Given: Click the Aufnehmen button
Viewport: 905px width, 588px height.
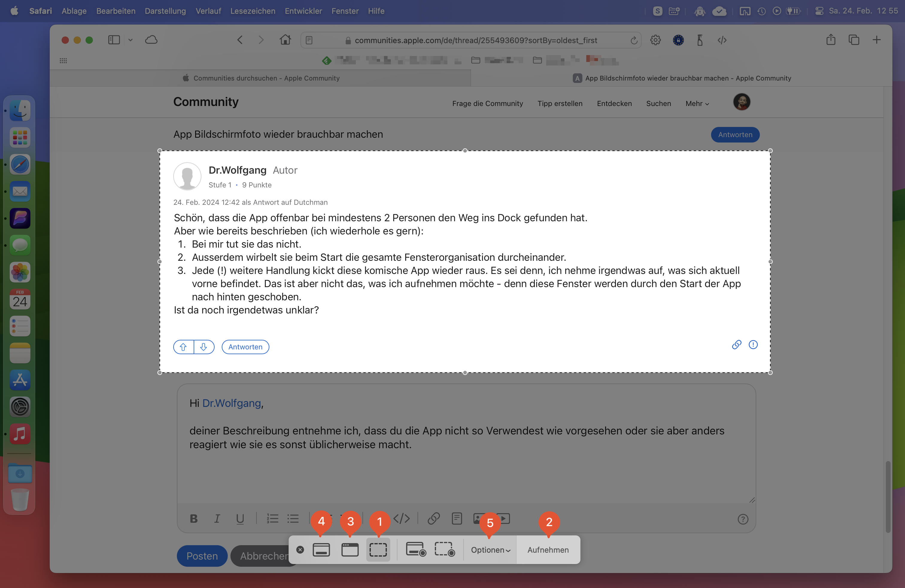Looking at the screenshot, I should click(x=548, y=550).
